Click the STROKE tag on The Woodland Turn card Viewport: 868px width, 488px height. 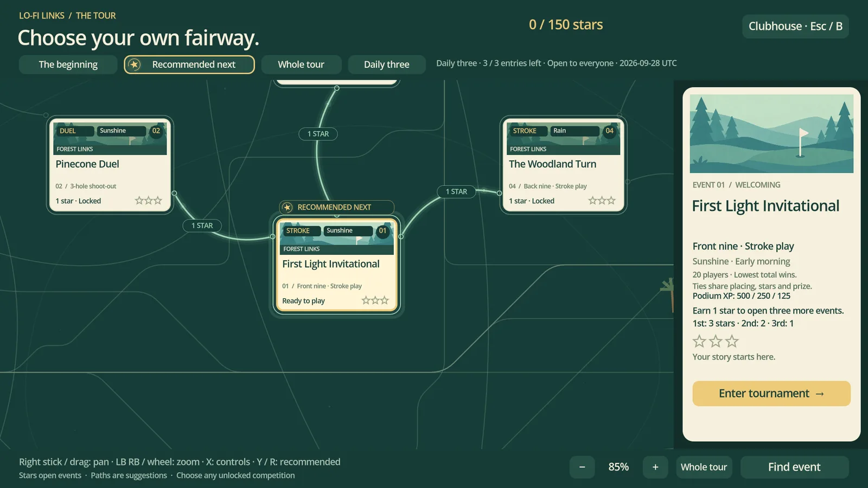tap(528, 131)
